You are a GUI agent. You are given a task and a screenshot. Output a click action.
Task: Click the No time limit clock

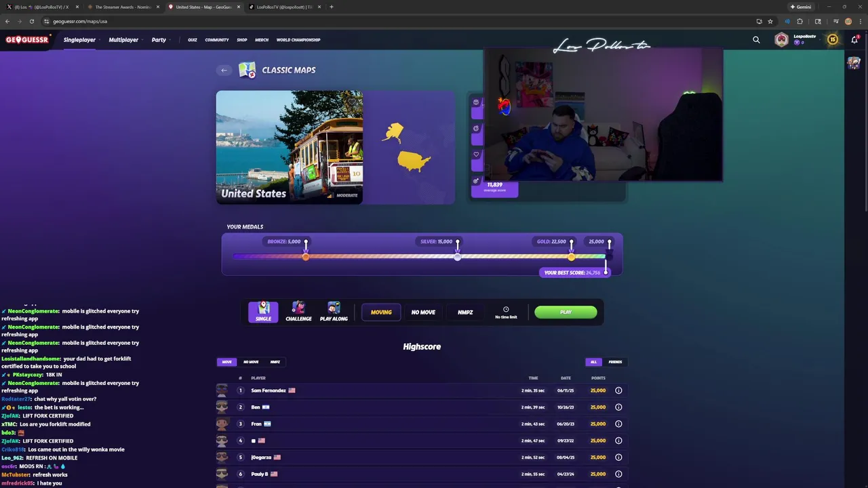(506, 312)
